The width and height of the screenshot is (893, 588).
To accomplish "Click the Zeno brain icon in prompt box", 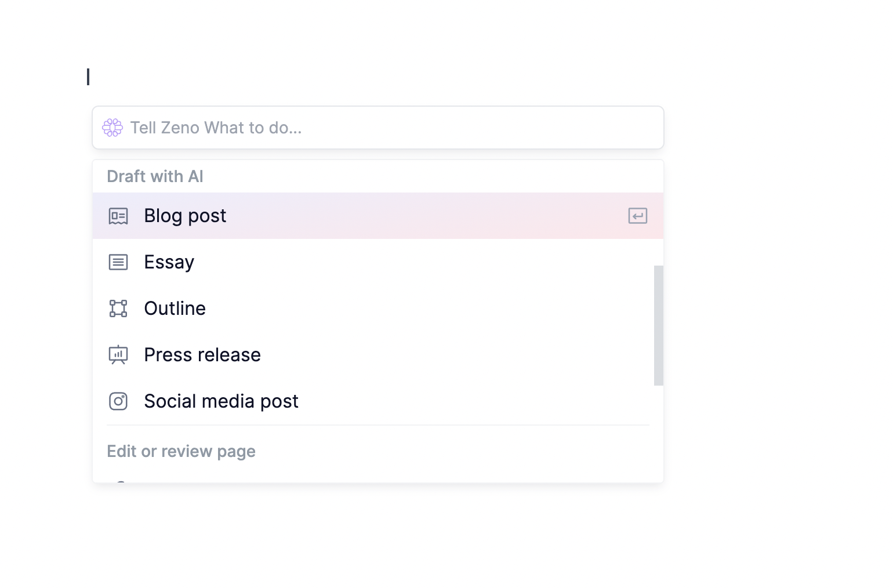I will point(112,128).
